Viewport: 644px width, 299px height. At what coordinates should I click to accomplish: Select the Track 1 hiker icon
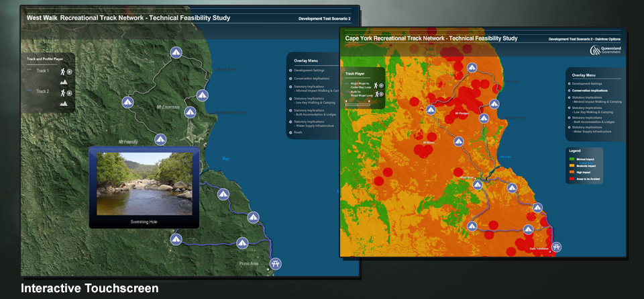coord(63,71)
